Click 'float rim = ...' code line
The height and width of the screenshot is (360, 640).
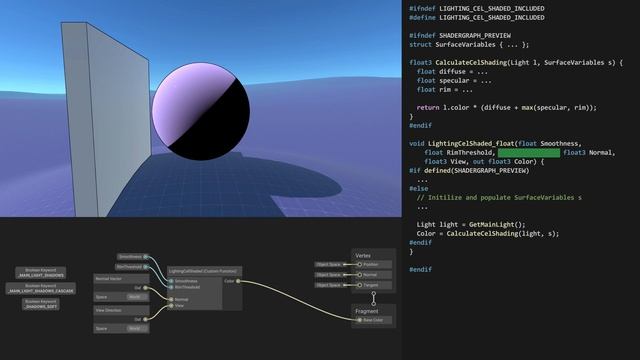(444, 89)
